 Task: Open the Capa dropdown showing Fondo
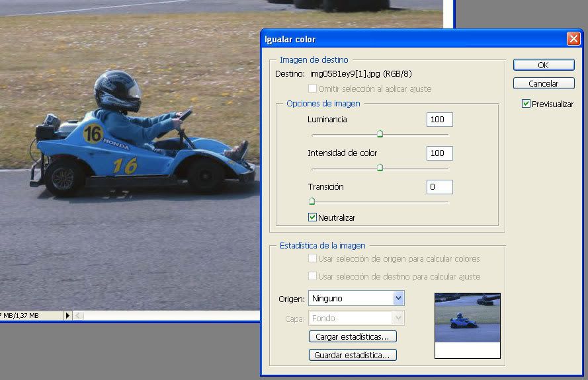357,318
